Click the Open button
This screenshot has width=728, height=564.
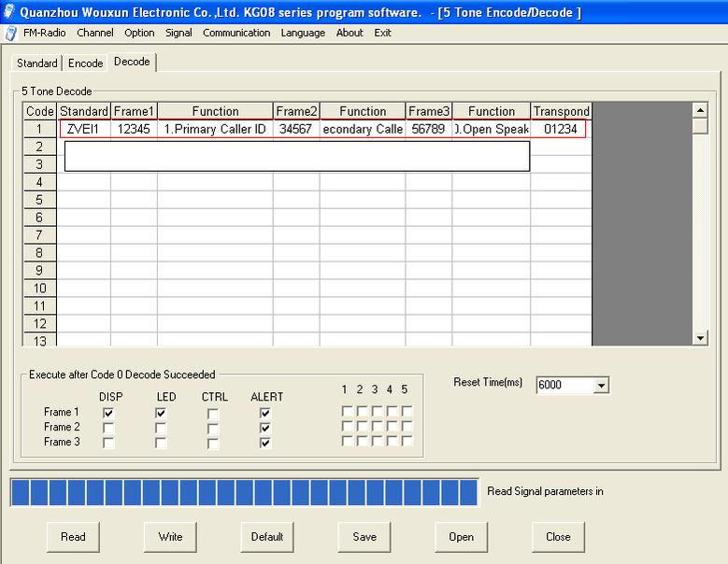point(462,537)
